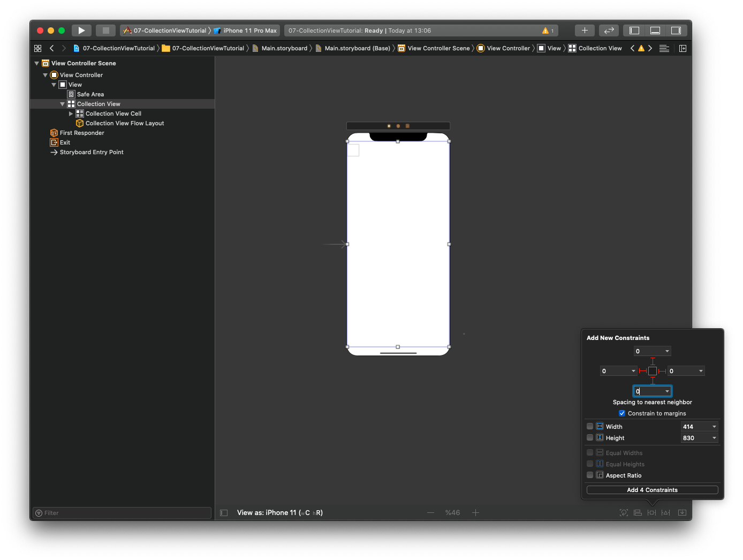
Task: Collapse the View Controller Scene
Action: click(x=36, y=63)
